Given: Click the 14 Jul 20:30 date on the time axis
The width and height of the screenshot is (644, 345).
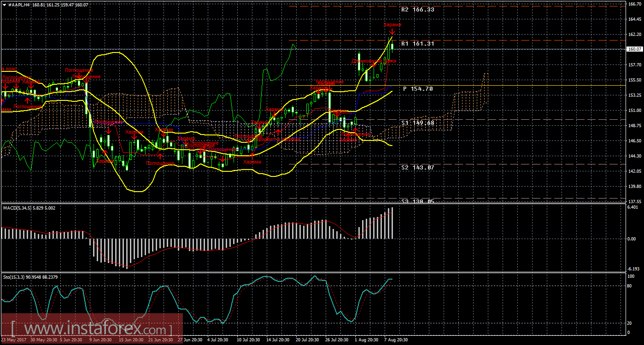Looking at the screenshot, I should point(278,340).
